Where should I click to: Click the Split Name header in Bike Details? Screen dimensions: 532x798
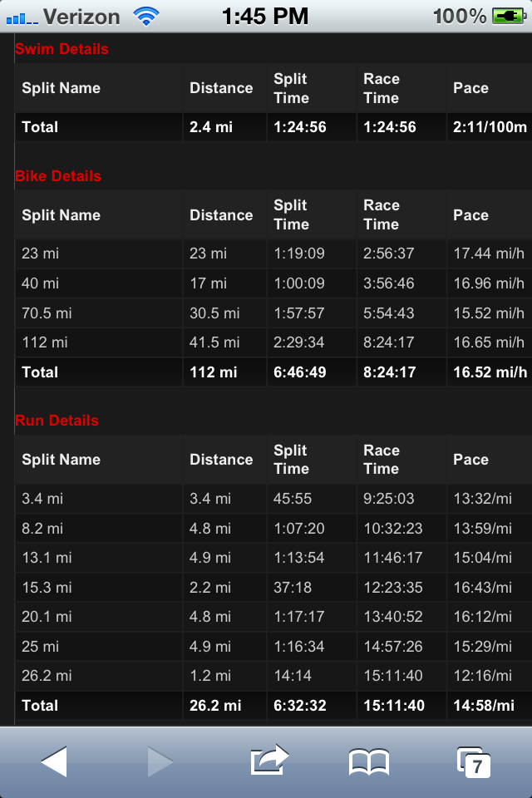(x=61, y=215)
